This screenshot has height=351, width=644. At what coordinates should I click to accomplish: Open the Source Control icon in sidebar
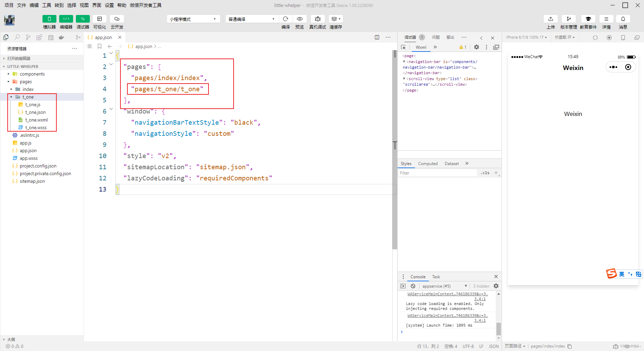(28, 37)
